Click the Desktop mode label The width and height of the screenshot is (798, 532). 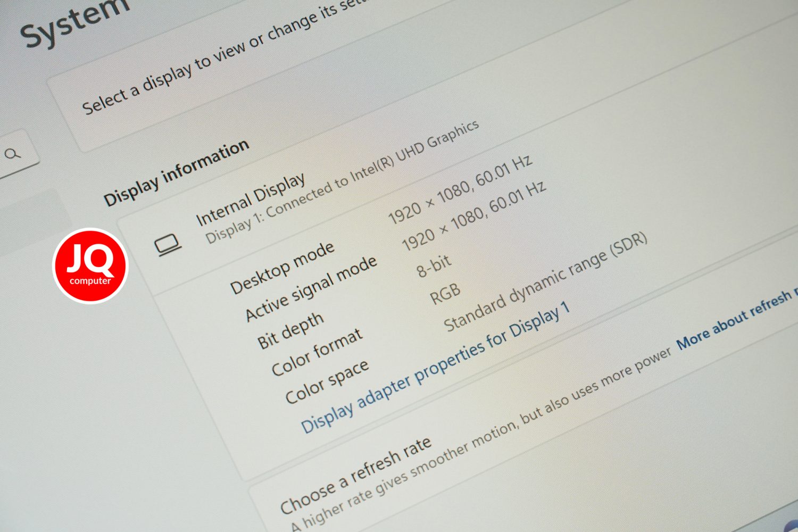point(282,268)
